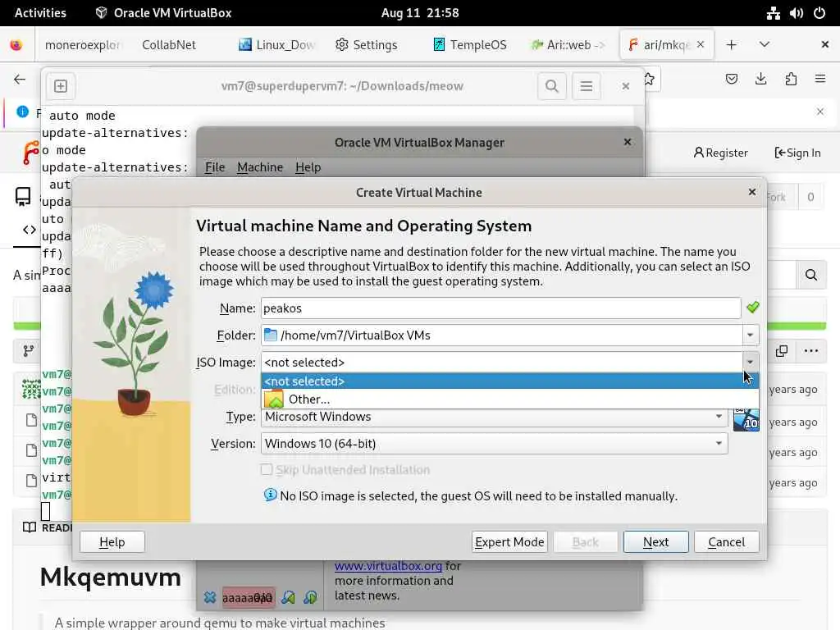Switch to the Settings browser tab
The height and width of the screenshot is (630, 840).
[367, 45]
